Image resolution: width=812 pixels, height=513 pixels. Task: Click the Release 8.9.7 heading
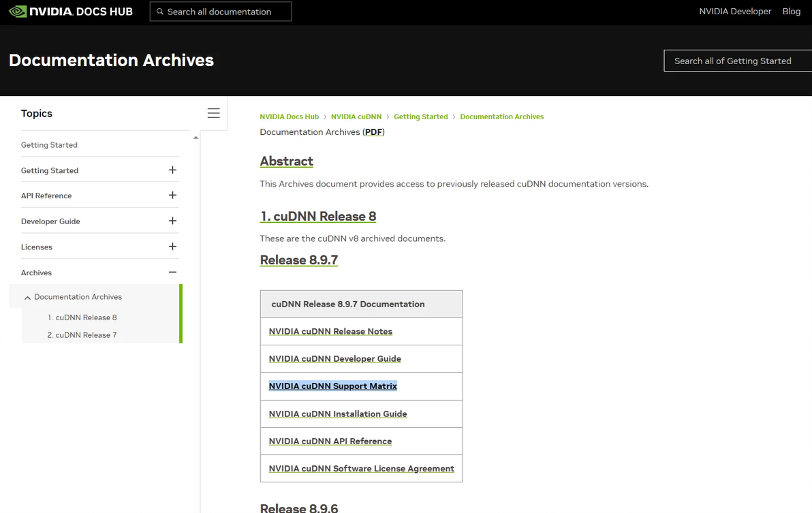coord(299,260)
